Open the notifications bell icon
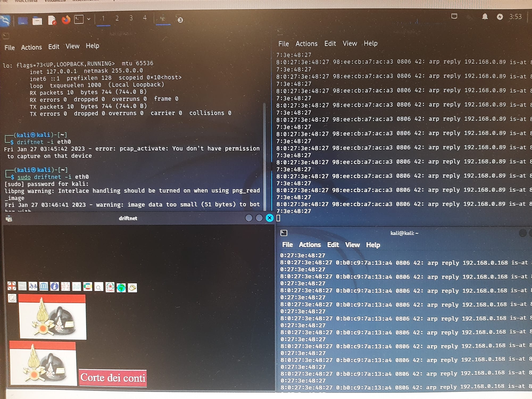This screenshot has width=532, height=399. [x=485, y=17]
